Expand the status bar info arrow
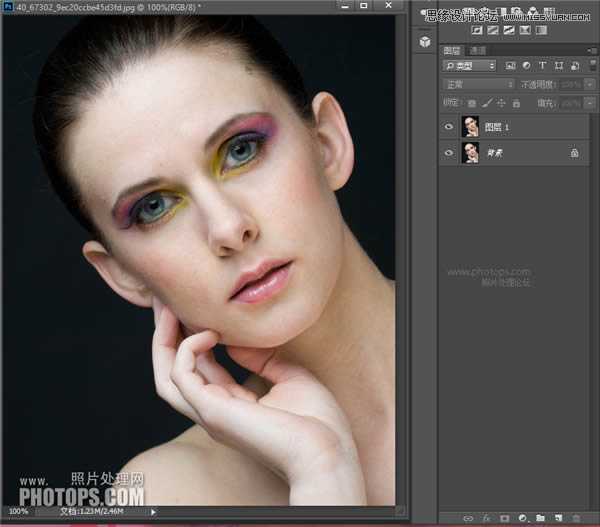Screen dimensions: 600x527 pyautogui.click(x=153, y=512)
